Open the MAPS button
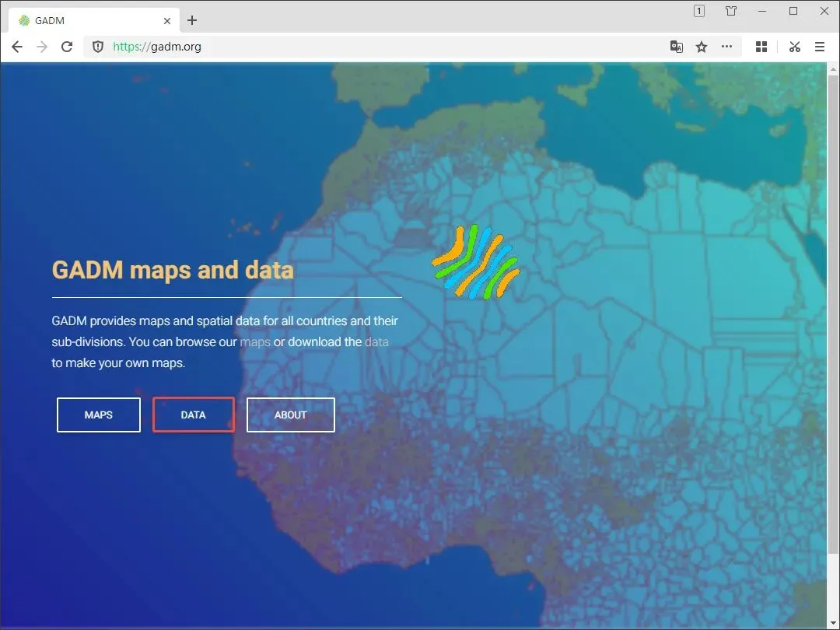Image resolution: width=840 pixels, height=630 pixels. coord(99,415)
